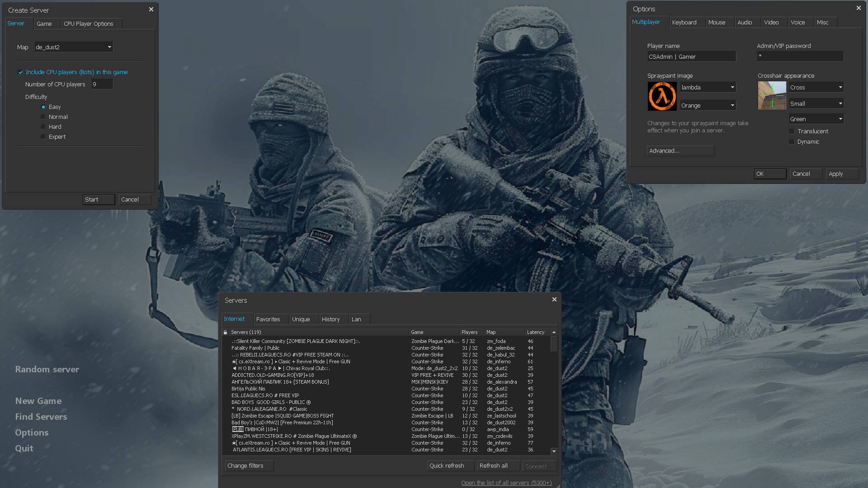
Task: Click Change filters button
Action: click(x=250, y=466)
